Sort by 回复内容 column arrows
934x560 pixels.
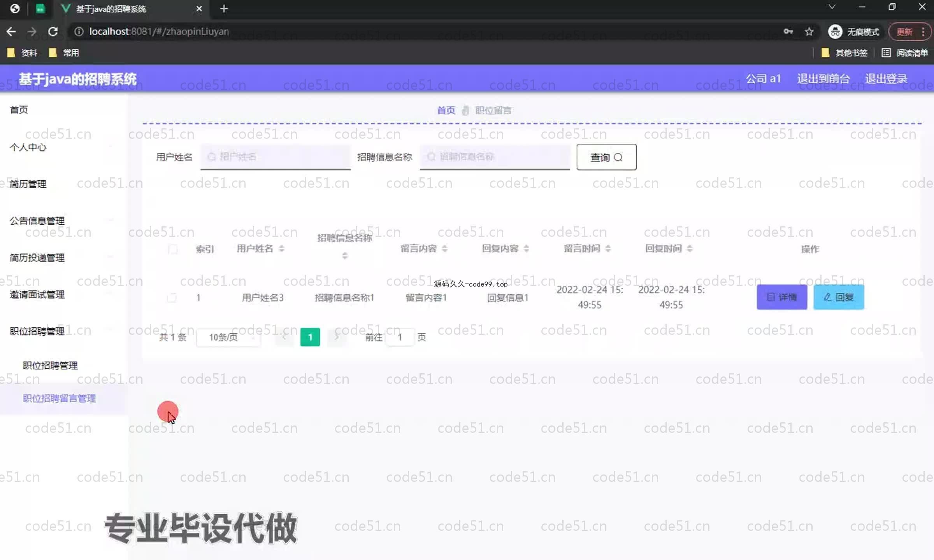527,248
